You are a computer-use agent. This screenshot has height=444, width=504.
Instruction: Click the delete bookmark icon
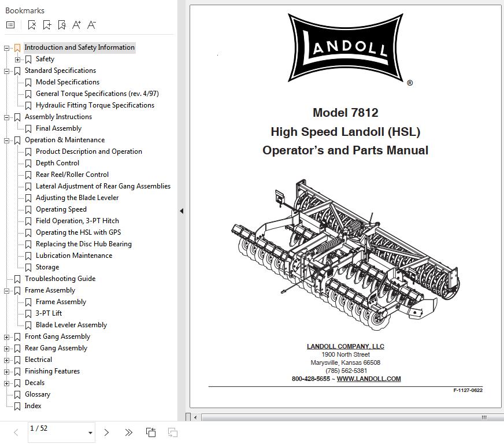point(32,25)
